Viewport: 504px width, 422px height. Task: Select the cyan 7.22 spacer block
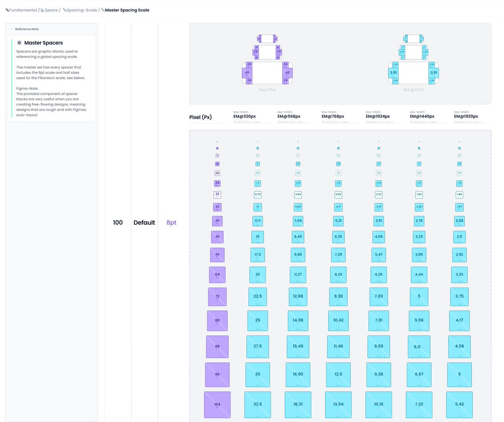point(419,405)
